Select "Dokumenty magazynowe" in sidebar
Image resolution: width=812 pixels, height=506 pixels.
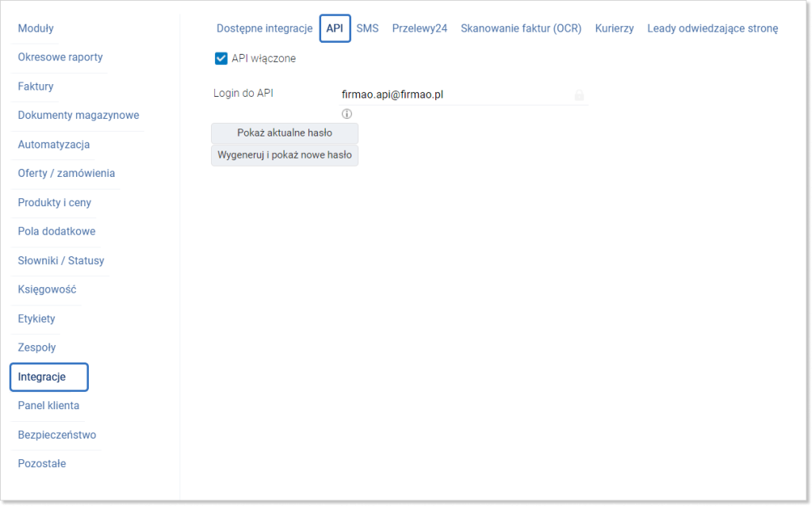(79, 116)
